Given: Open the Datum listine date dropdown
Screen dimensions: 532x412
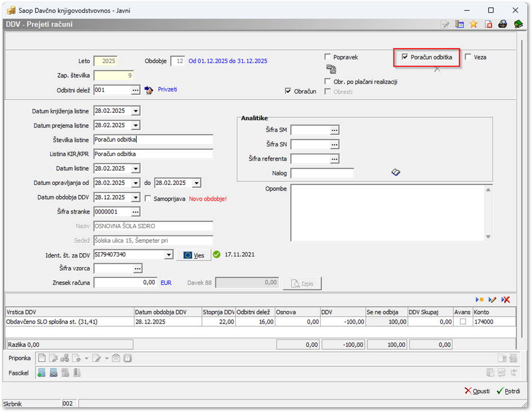Looking at the screenshot, I should pos(136,169).
